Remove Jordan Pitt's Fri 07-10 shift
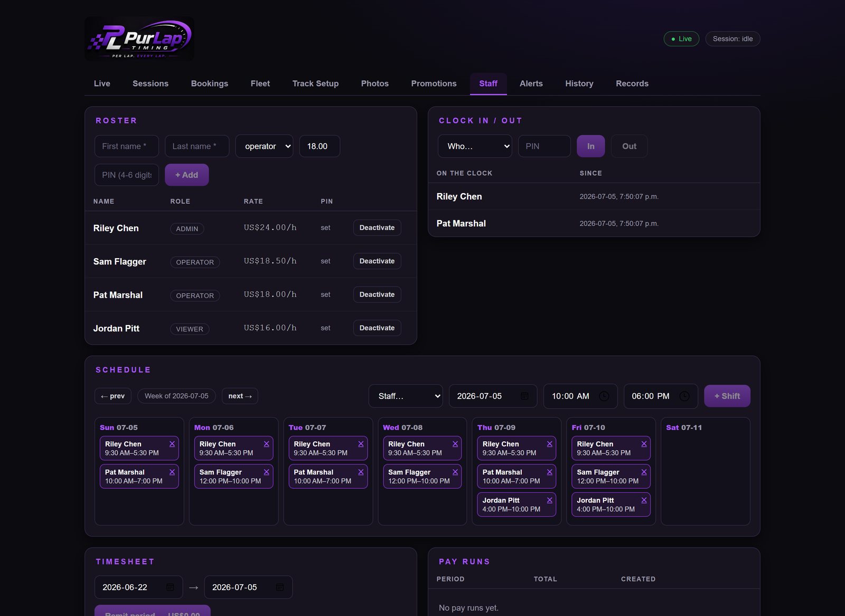845x616 pixels. pos(644,500)
